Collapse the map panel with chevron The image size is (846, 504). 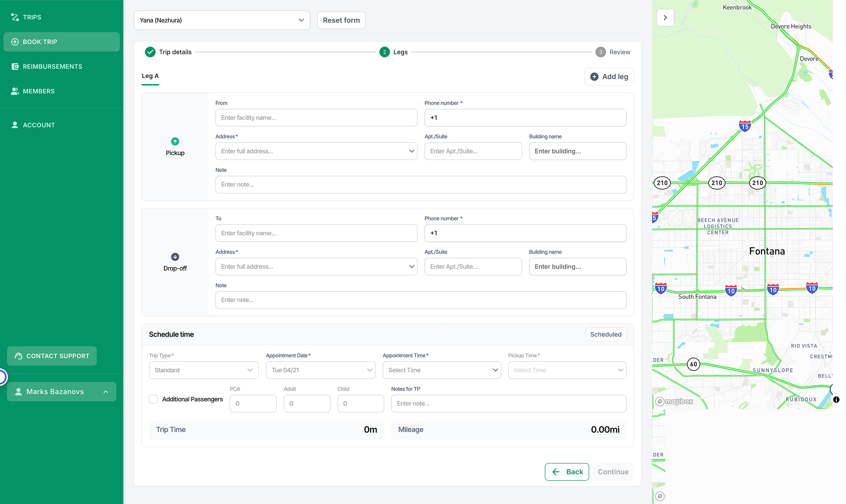coord(665,18)
